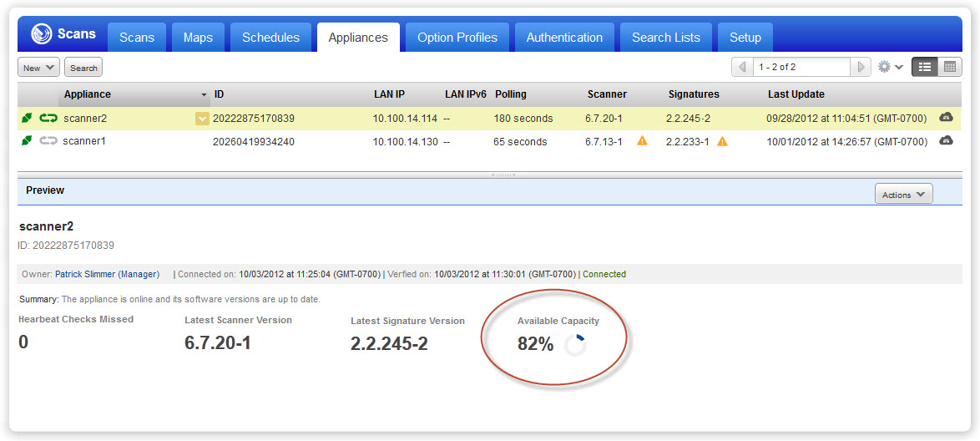Viewport: 980px width, 441px height.
Task: Sort by the LAN IP column header
Action: pos(389,94)
